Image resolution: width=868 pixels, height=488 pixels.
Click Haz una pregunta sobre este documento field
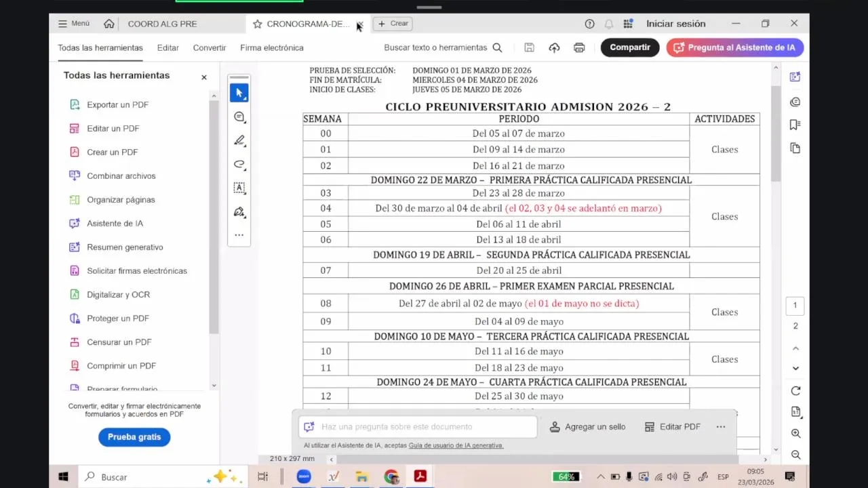point(418,426)
